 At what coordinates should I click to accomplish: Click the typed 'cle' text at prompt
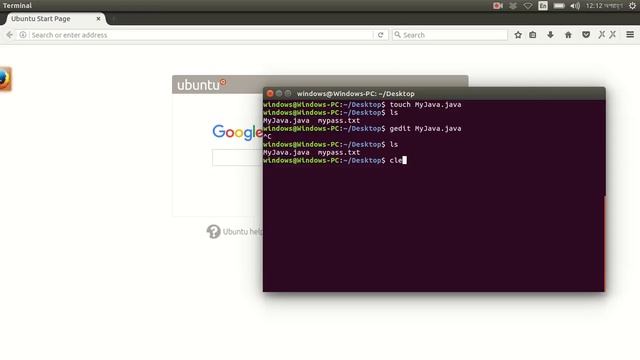[396, 160]
